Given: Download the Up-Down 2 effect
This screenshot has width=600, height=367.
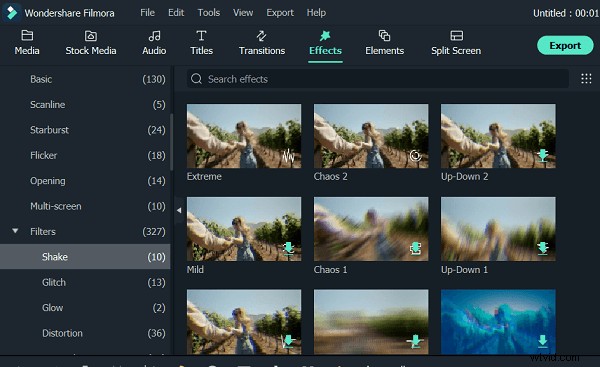Looking at the screenshot, I should tap(543, 155).
